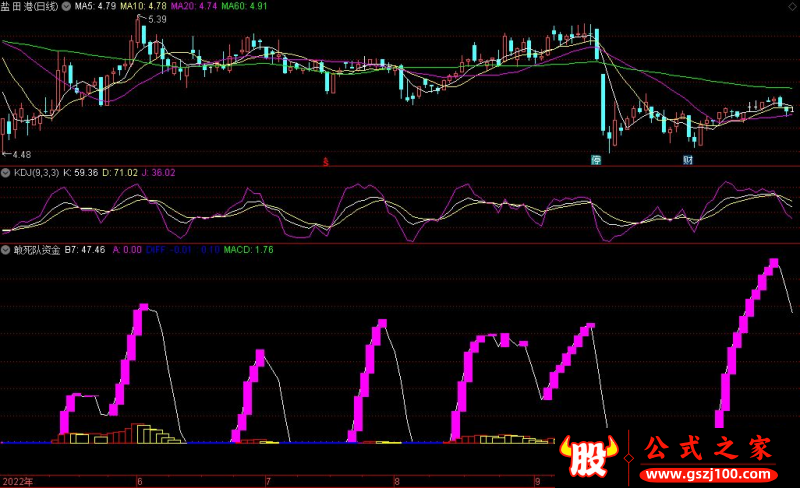Viewport: 800px width, 488px height.
Task: Select the 敢死队资金 indicator name
Action: point(36,249)
